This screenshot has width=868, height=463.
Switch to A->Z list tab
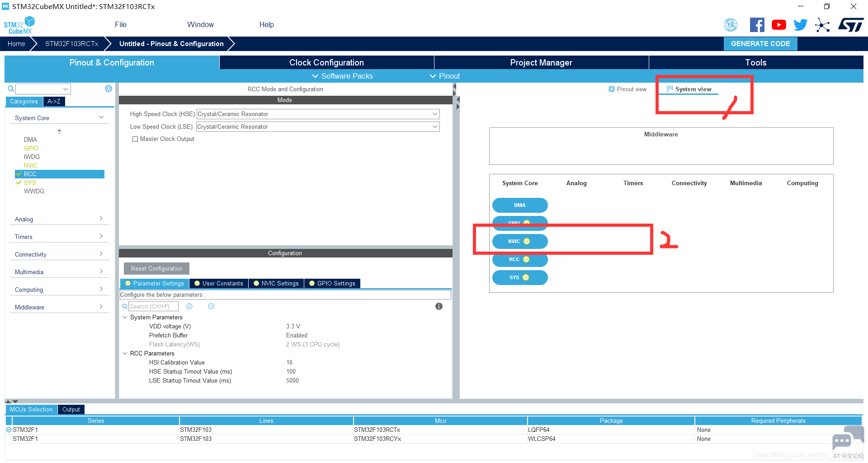coord(54,101)
